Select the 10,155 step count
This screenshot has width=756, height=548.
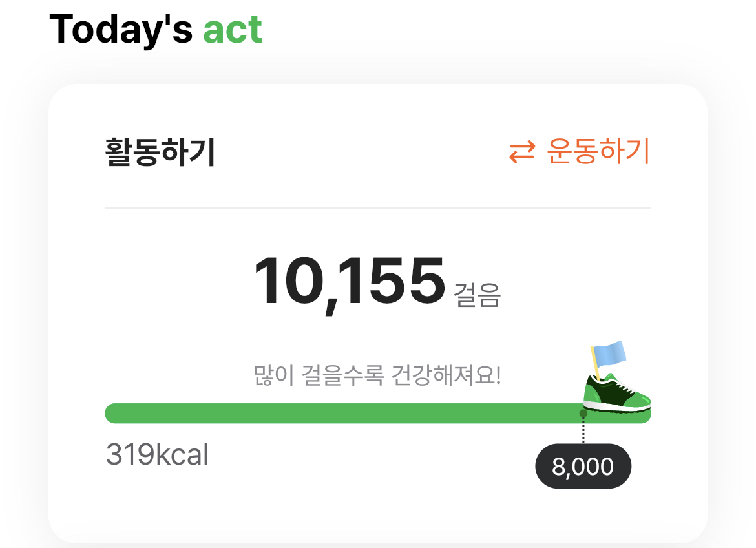pos(349,282)
